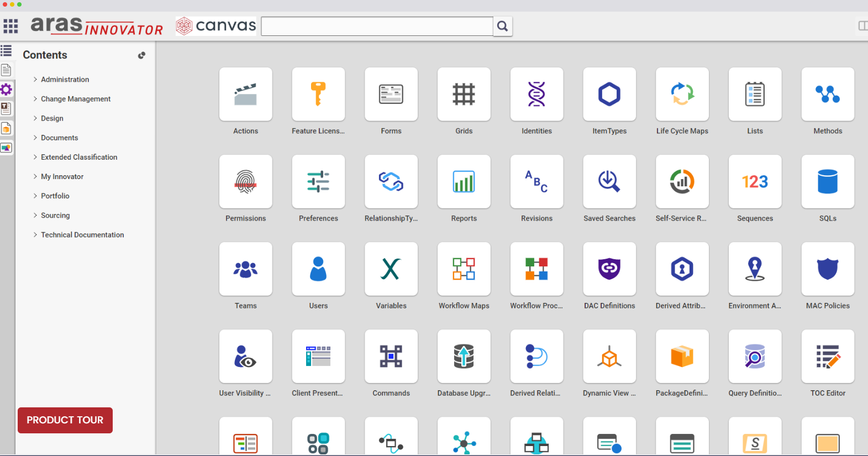Toggle the split view panel icon
Screen dimensions: 868x456
click(x=862, y=26)
